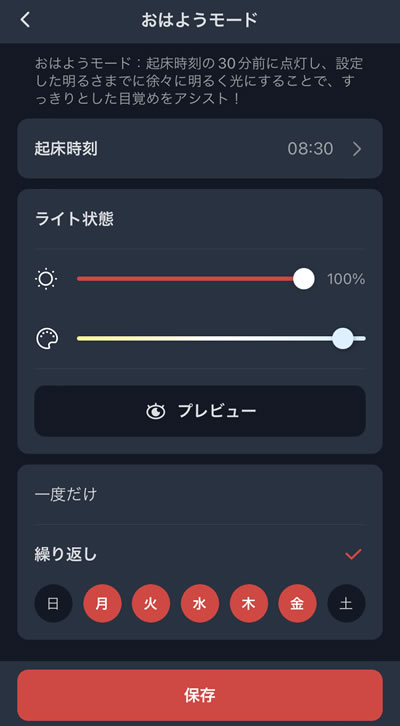This screenshot has height=726, width=400.
Task: Click the eye icon on the プレビュー button
Action: click(156, 411)
